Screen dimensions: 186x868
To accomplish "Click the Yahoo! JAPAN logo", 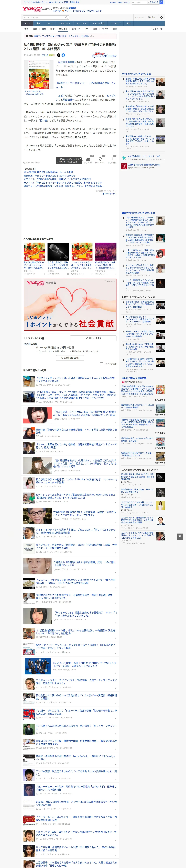I will click(32, 9).
